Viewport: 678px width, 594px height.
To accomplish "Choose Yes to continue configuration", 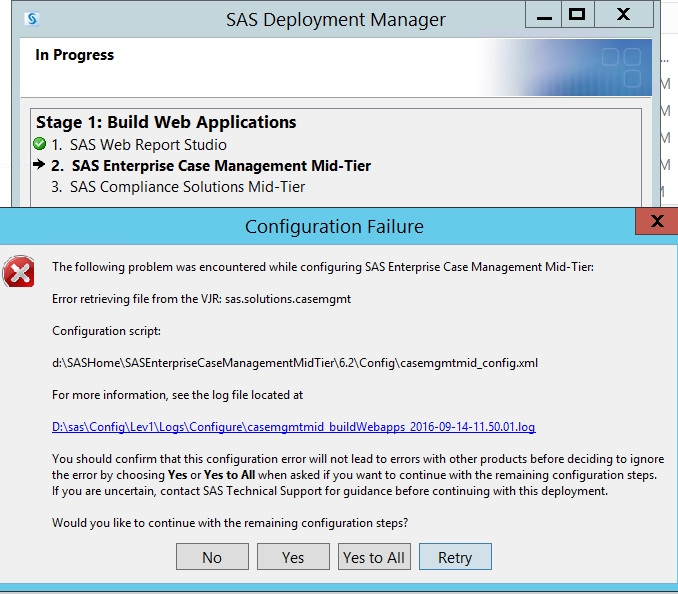I will point(293,557).
